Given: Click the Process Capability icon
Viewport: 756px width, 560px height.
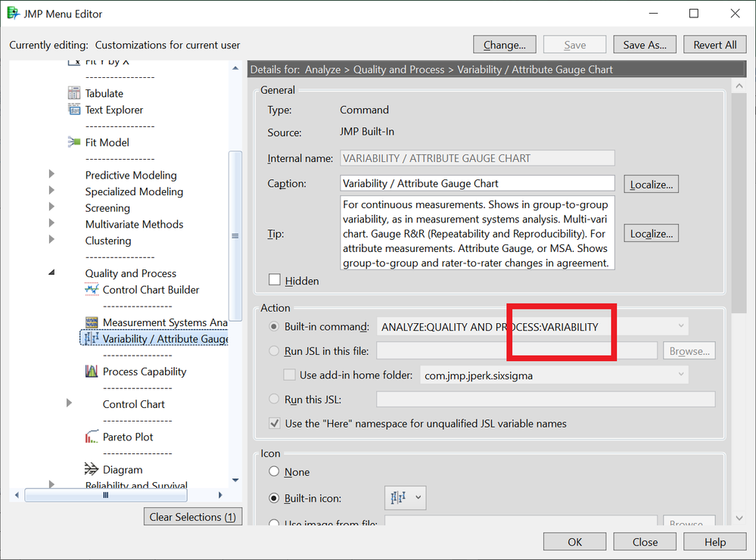Looking at the screenshot, I should [x=92, y=371].
